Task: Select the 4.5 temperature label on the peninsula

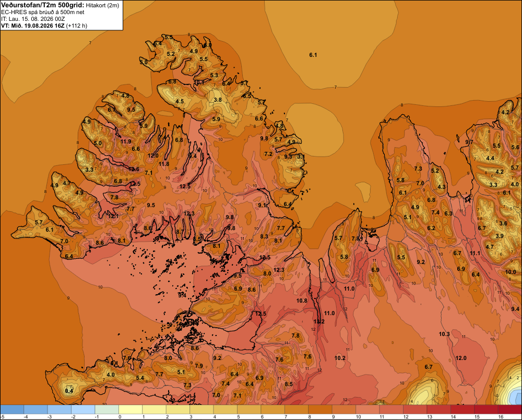Action: point(180,102)
